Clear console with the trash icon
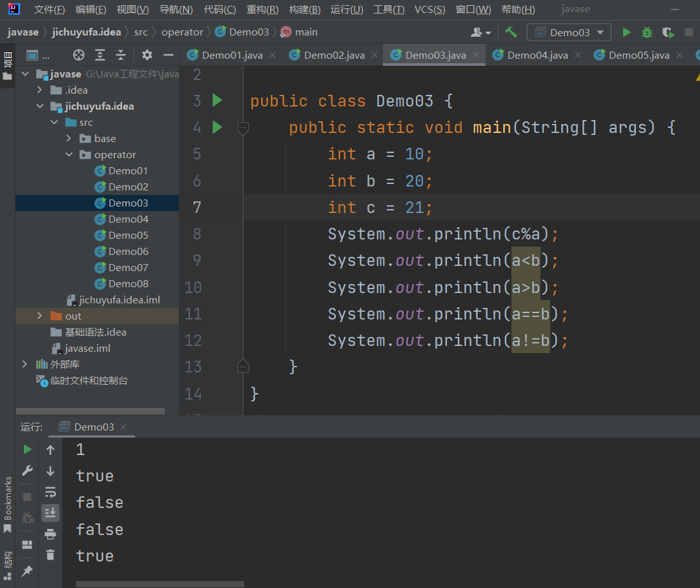 [x=50, y=554]
